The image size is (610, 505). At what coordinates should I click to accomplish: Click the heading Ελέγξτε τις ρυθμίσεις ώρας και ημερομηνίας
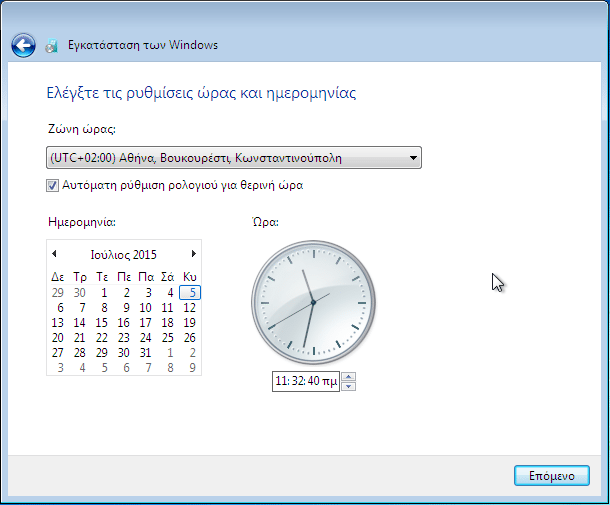(x=201, y=93)
